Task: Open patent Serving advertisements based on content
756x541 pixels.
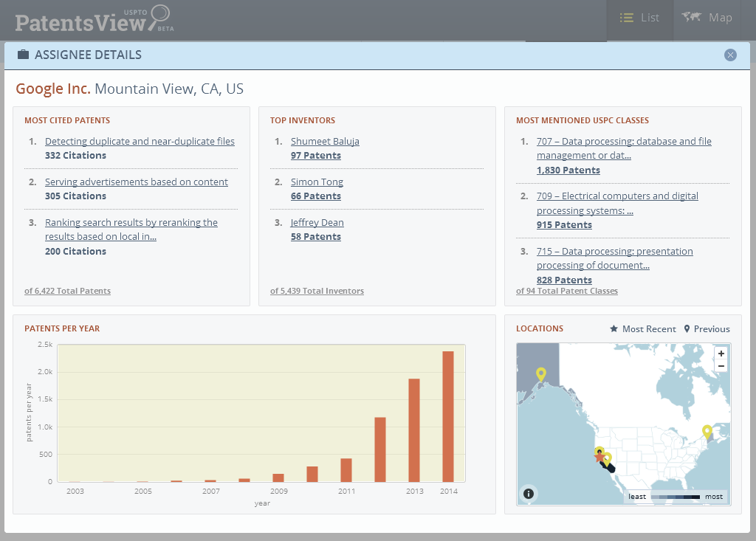Action: (x=137, y=182)
